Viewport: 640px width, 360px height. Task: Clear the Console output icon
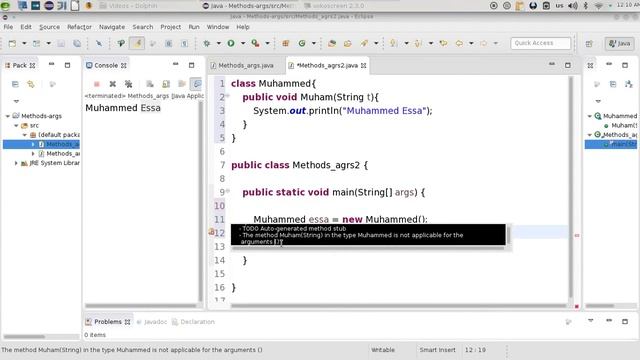(x=150, y=84)
